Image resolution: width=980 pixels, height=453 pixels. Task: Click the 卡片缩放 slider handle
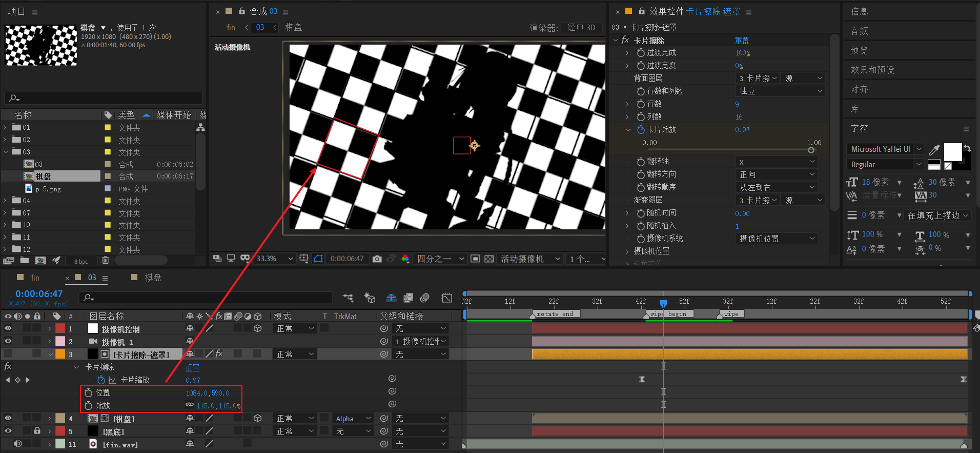tap(811, 150)
